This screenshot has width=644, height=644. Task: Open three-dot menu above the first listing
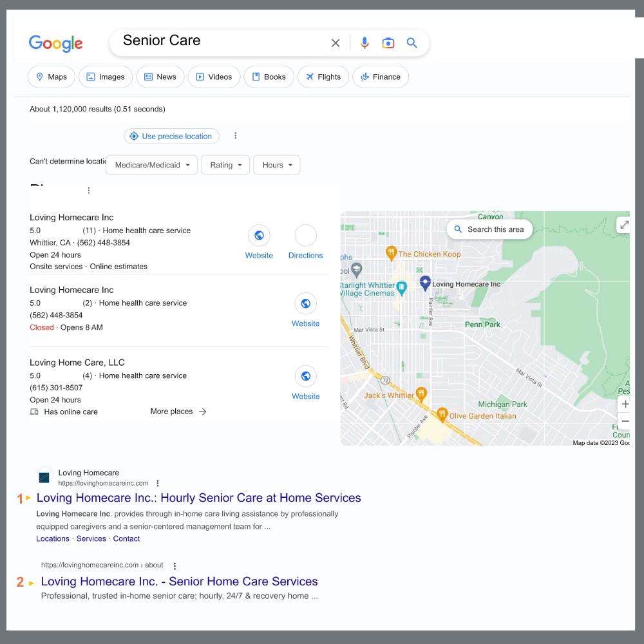(x=89, y=190)
